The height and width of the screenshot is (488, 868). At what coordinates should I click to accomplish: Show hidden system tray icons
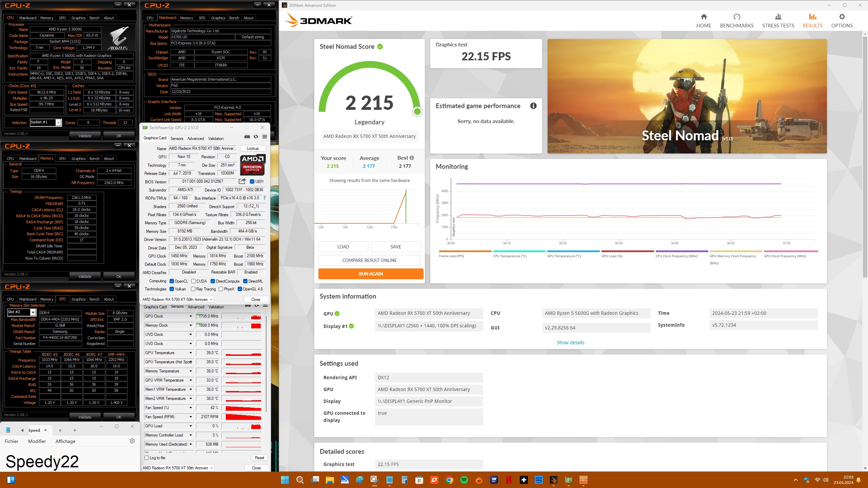point(795,480)
